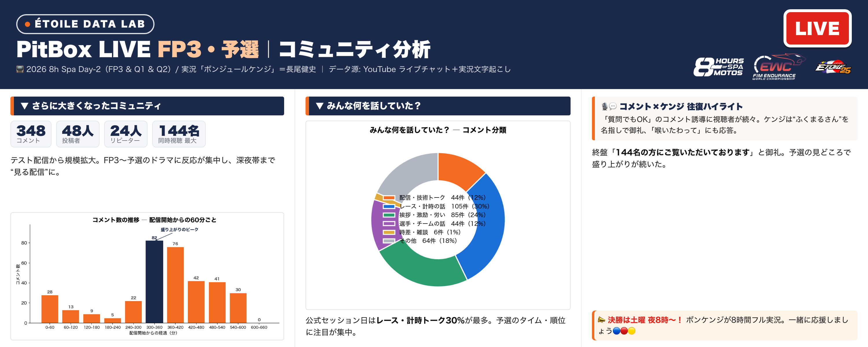Click the コメント×ケンジ 往復ハイライト heading
The height and width of the screenshot is (347, 868).
click(x=681, y=106)
